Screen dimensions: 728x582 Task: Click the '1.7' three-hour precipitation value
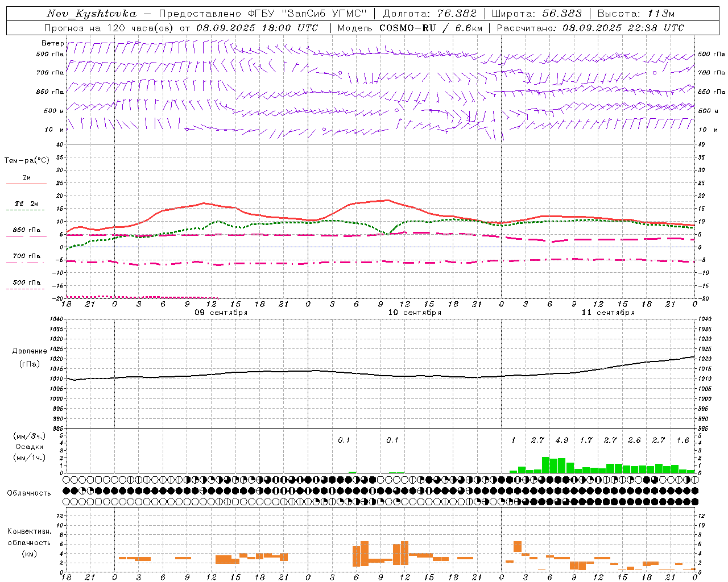pyautogui.click(x=586, y=440)
